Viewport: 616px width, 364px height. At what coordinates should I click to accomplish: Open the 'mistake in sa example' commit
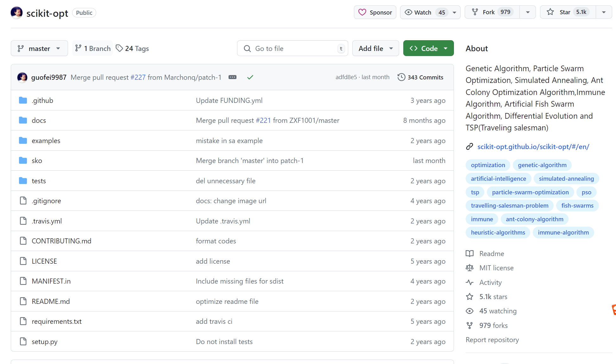[229, 141]
